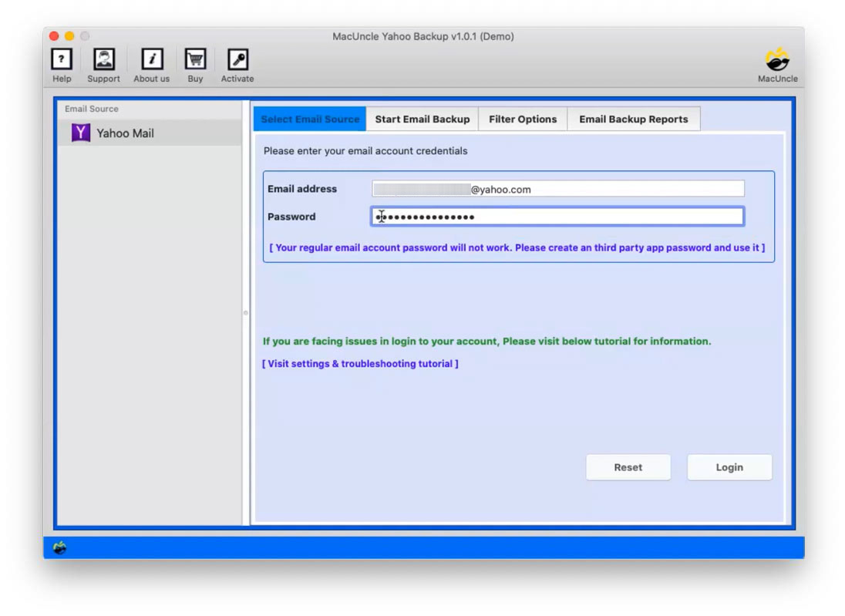Click inside the Password field
The height and width of the screenshot is (616, 845).
[557, 217]
